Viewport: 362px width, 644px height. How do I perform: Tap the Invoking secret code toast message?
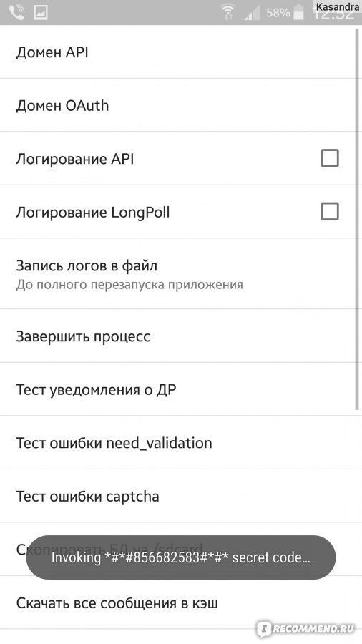[181, 557]
